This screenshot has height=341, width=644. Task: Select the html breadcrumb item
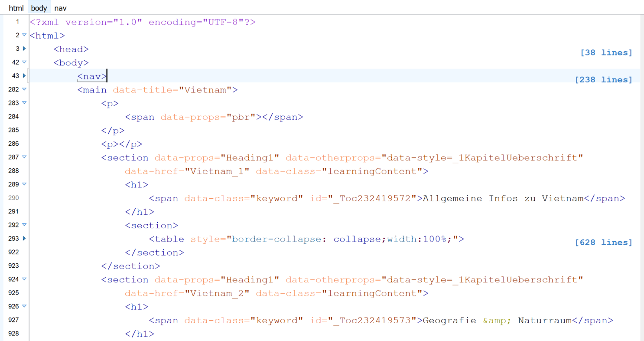16,8
